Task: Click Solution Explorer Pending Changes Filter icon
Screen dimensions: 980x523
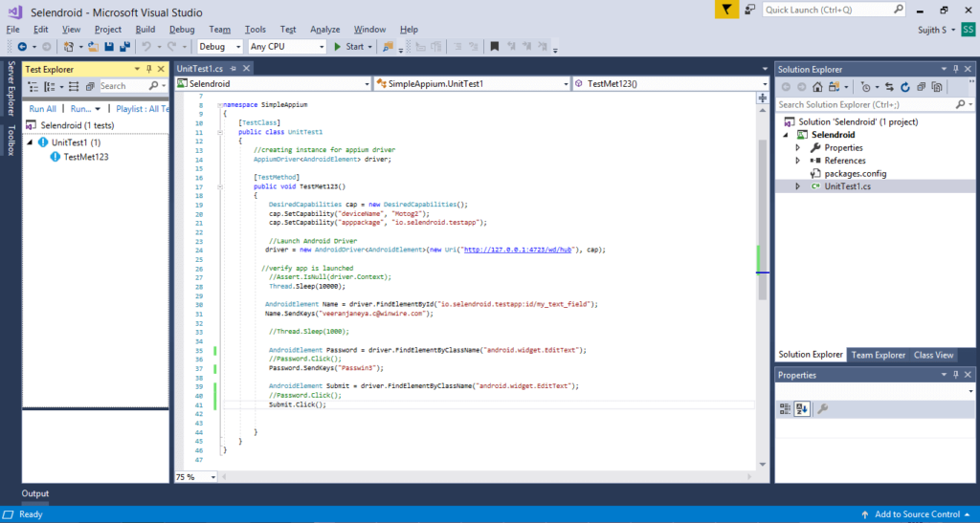Action: point(865,87)
